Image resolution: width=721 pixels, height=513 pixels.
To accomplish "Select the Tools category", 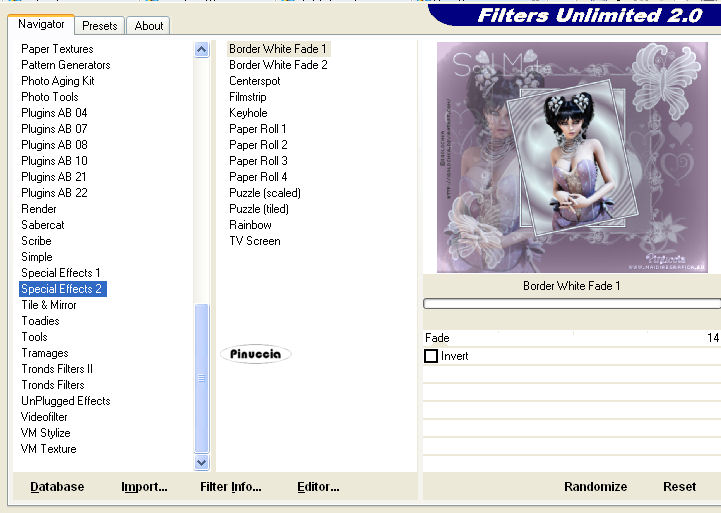I will (34, 337).
